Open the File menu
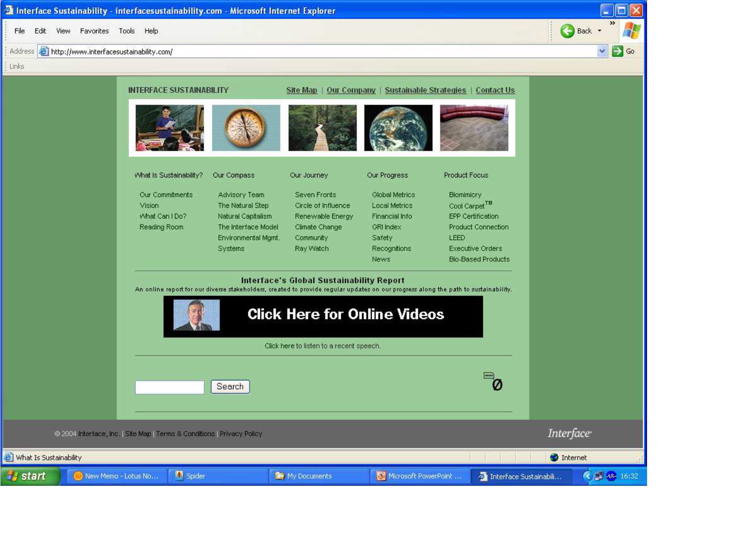 [x=20, y=31]
